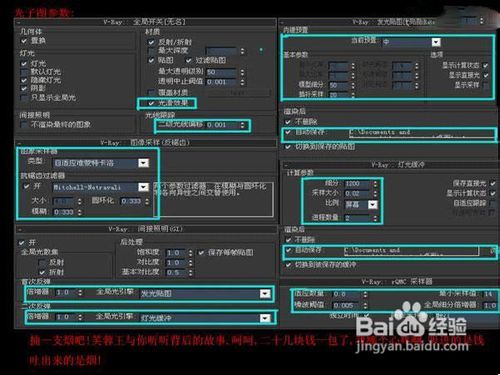Toggle the 置换 checkbox under 几何体
The image size is (500, 375).
(x=24, y=41)
